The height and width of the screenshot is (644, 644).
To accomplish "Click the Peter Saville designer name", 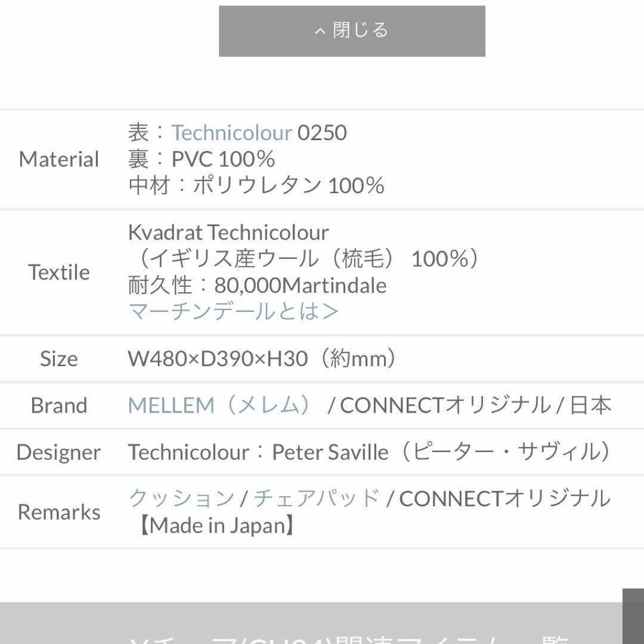I will tap(330, 452).
